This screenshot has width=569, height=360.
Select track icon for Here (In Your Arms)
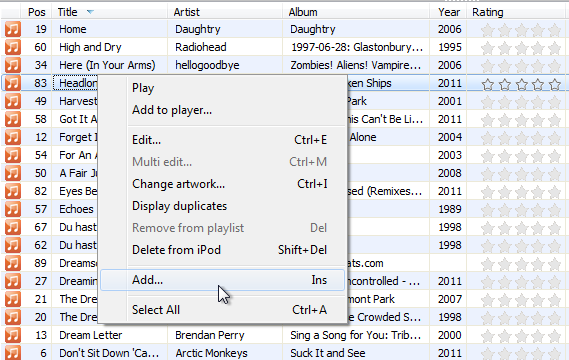pos(13,65)
